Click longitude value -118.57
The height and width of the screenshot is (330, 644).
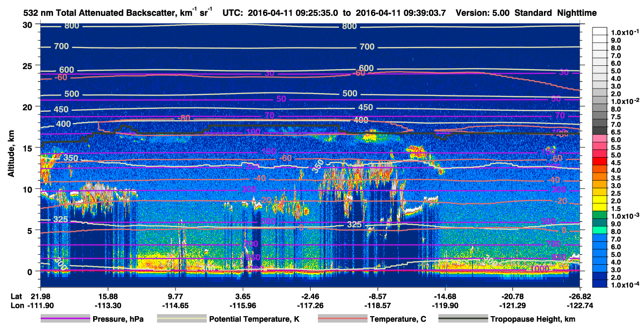pyautogui.click(x=377, y=305)
